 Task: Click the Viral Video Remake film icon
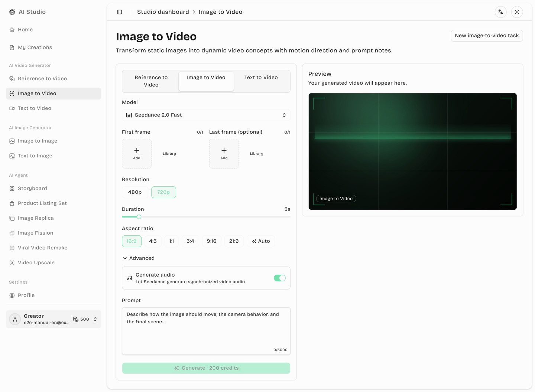(x=12, y=248)
